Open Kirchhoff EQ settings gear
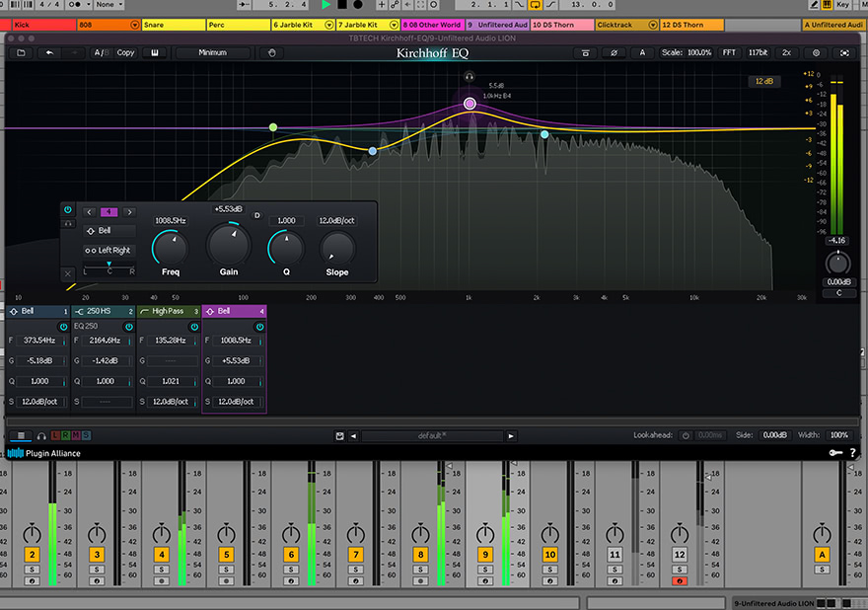Viewport: 868px width, 610px height. (x=816, y=52)
